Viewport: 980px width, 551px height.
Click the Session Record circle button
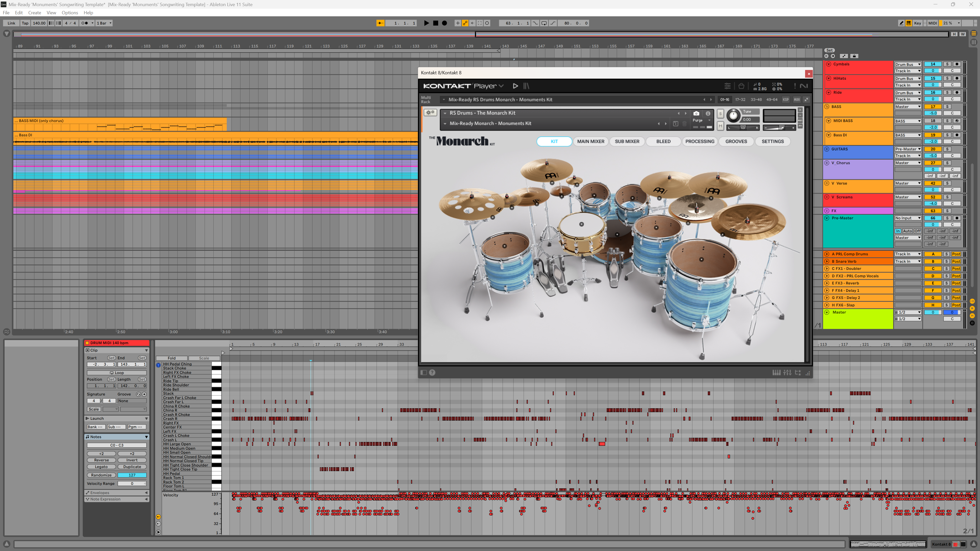click(x=487, y=23)
